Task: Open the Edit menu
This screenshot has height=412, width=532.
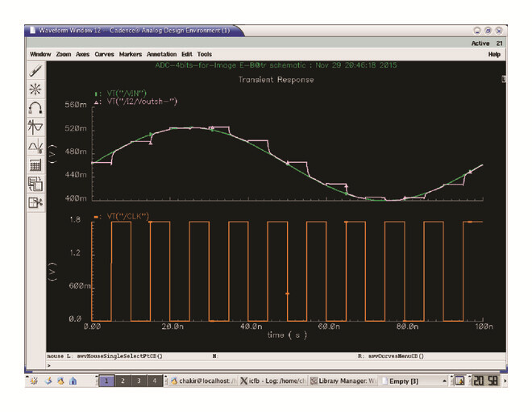Action: click(x=187, y=54)
